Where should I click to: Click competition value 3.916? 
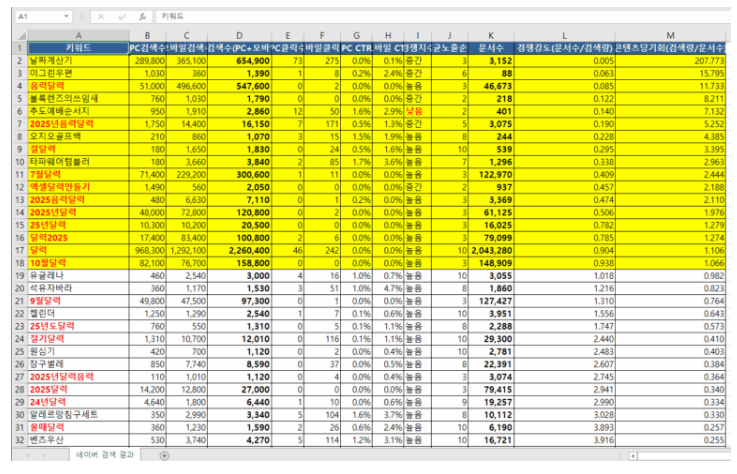coord(564,440)
